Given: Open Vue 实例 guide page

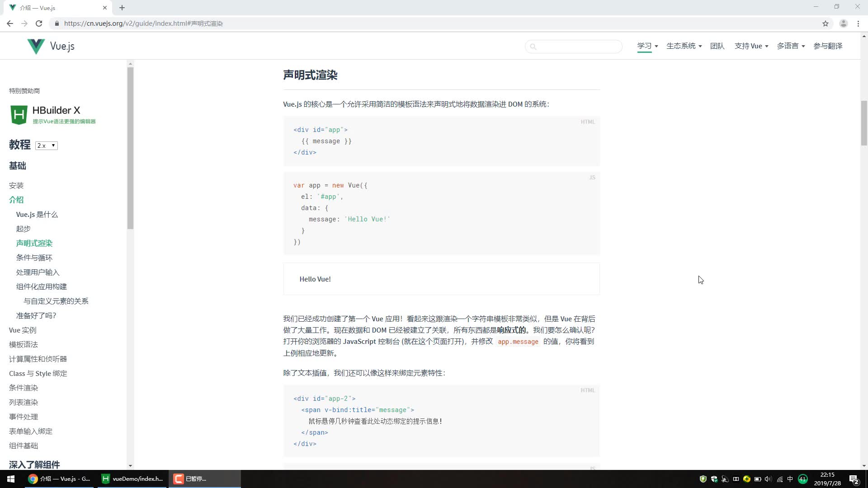Looking at the screenshot, I should click(23, 330).
